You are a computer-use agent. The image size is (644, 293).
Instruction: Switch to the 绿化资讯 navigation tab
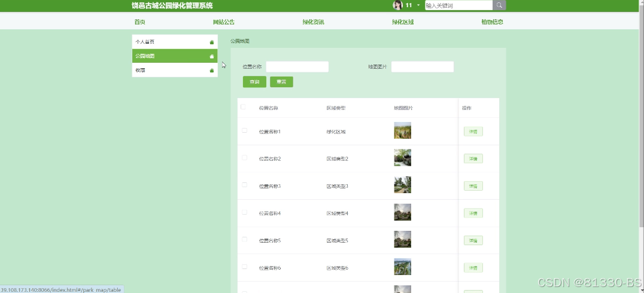[314, 22]
